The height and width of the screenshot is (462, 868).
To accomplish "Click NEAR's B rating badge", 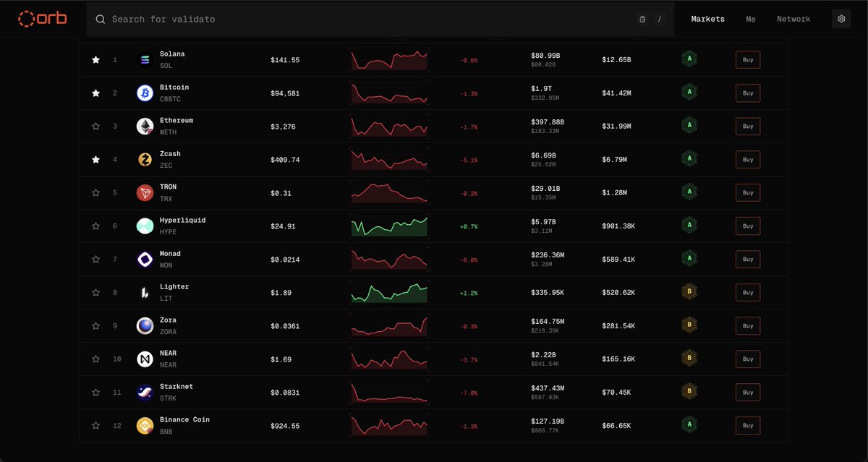I will [689, 359].
